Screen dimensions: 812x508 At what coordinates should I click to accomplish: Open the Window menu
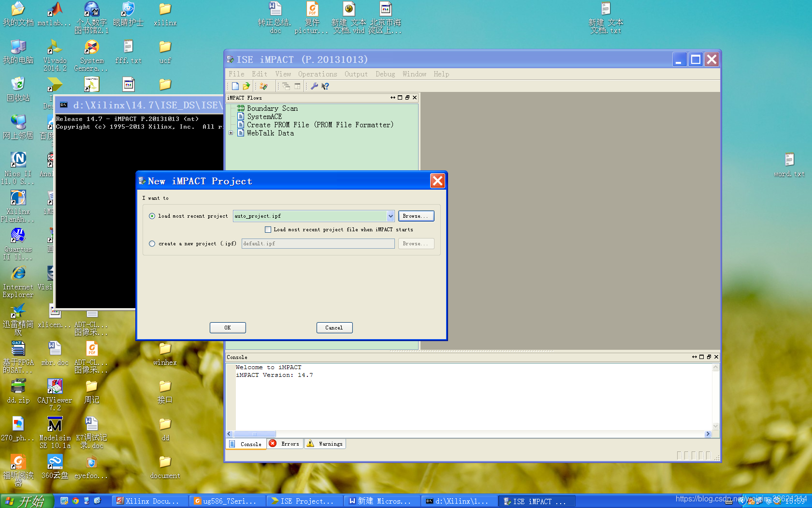coord(415,74)
